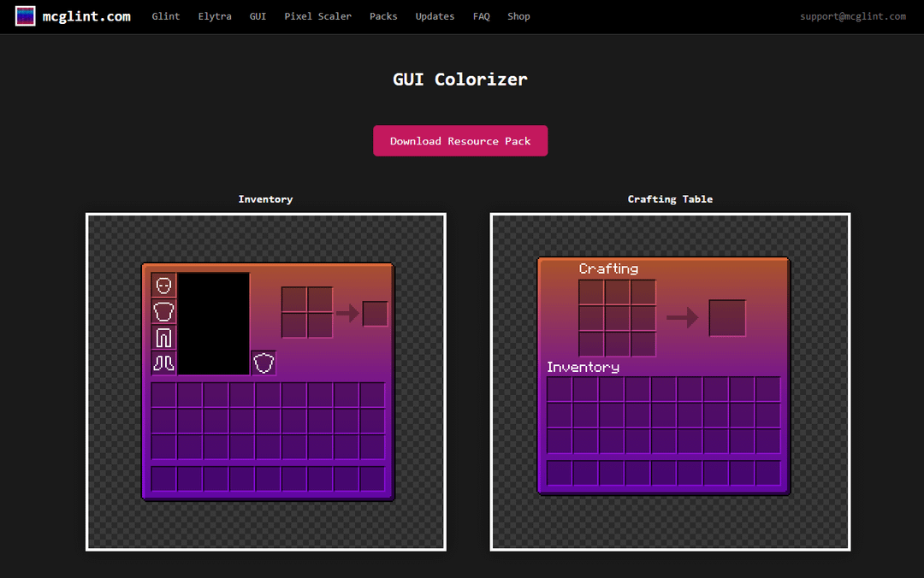Click the helmet armor slot icon

point(163,286)
